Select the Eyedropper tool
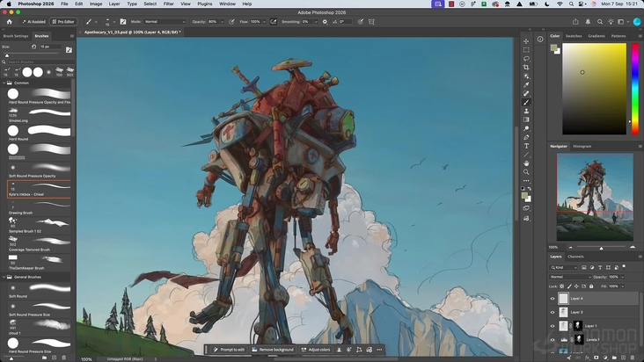The height and width of the screenshot is (362, 644). [526, 85]
